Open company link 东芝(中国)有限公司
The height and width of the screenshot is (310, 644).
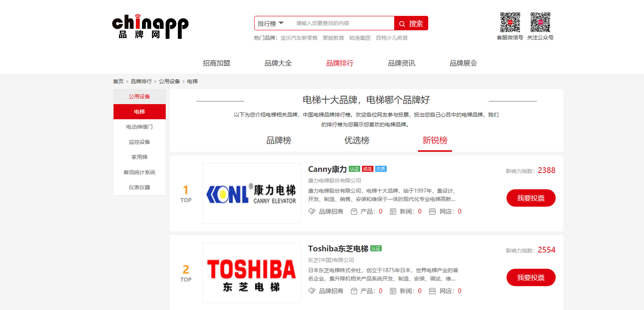click(331, 260)
